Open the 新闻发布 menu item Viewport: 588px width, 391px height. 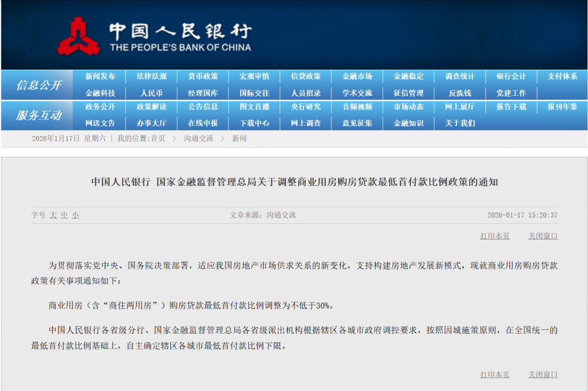100,76
